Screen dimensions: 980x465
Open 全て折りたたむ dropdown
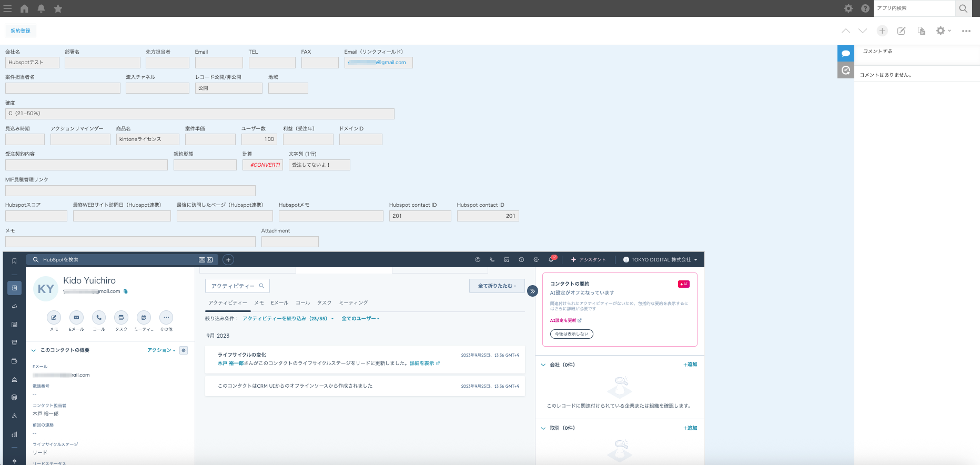tap(497, 286)
